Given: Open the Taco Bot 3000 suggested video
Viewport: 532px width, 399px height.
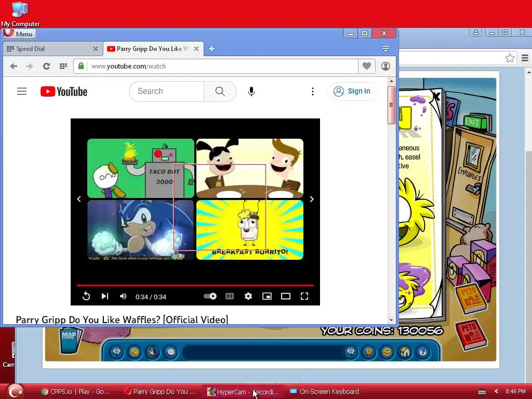Looking at the screenshot, I should pyautogui.click(x=140, y=168).
